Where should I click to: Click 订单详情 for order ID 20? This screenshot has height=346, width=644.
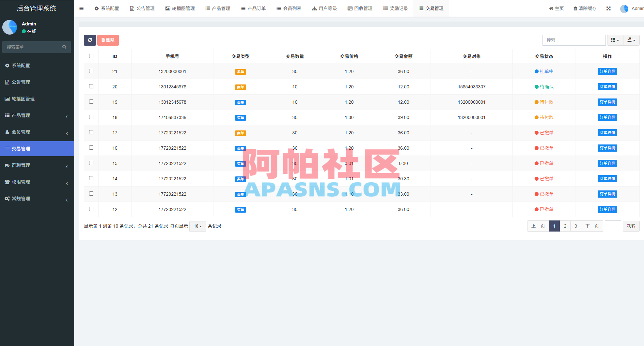(607, 87)
